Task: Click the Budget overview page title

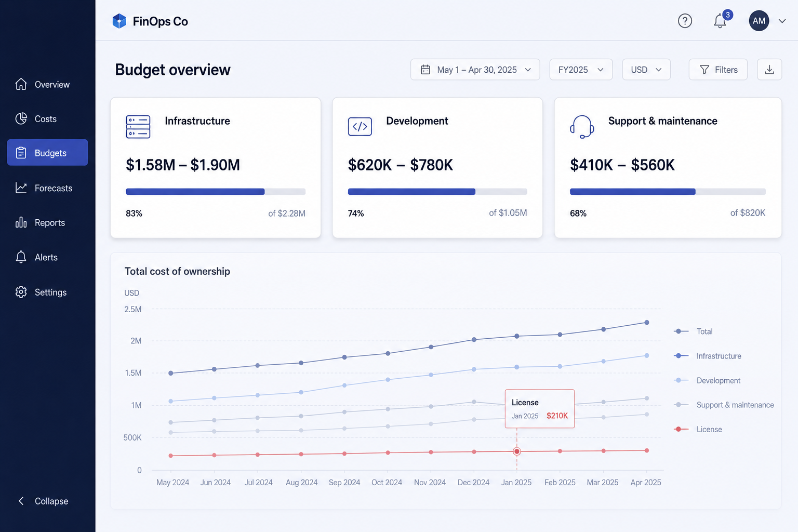Action: (173, 70)
